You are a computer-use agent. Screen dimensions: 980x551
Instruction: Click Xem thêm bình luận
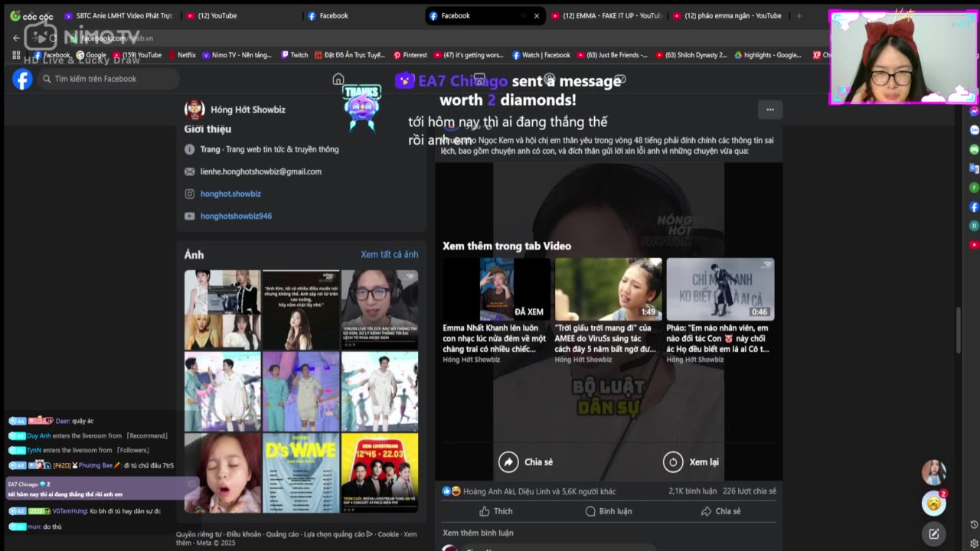point(478,533)
